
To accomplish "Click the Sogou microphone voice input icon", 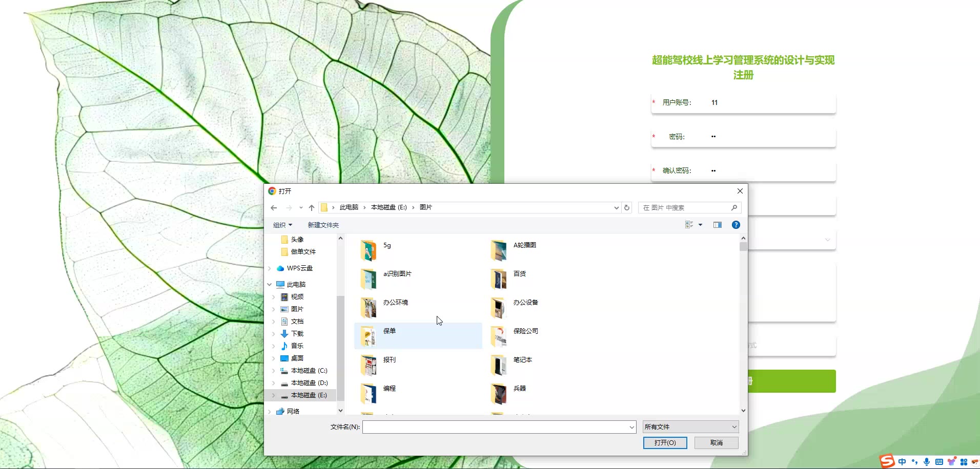I will 927,462.
